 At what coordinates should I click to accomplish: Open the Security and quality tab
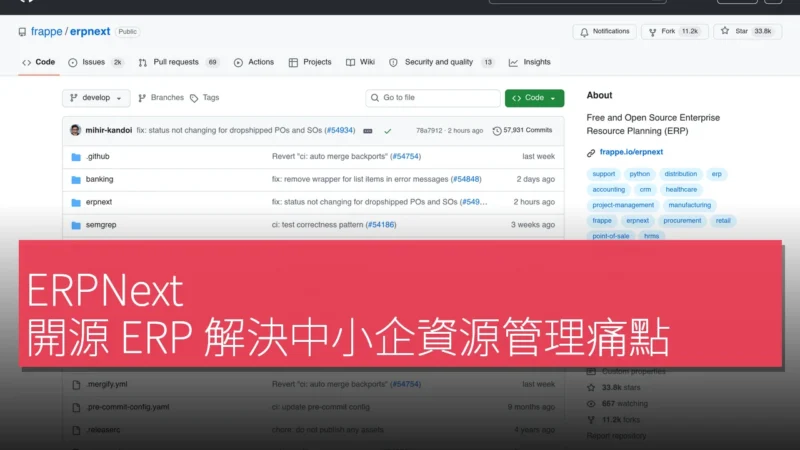point(442,62)
